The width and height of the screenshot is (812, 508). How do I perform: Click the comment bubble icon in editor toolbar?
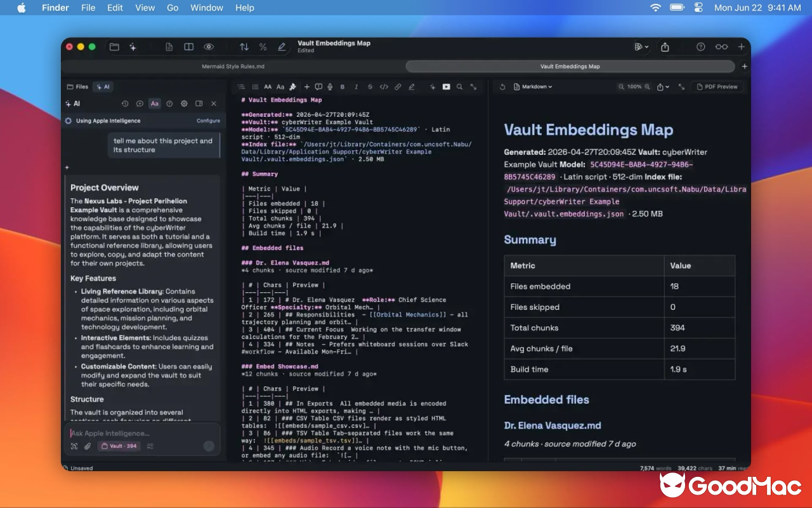(x=318, y=87)
